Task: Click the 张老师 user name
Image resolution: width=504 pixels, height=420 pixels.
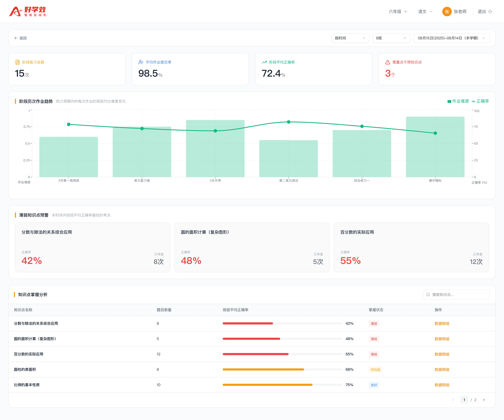Action: 460,12
